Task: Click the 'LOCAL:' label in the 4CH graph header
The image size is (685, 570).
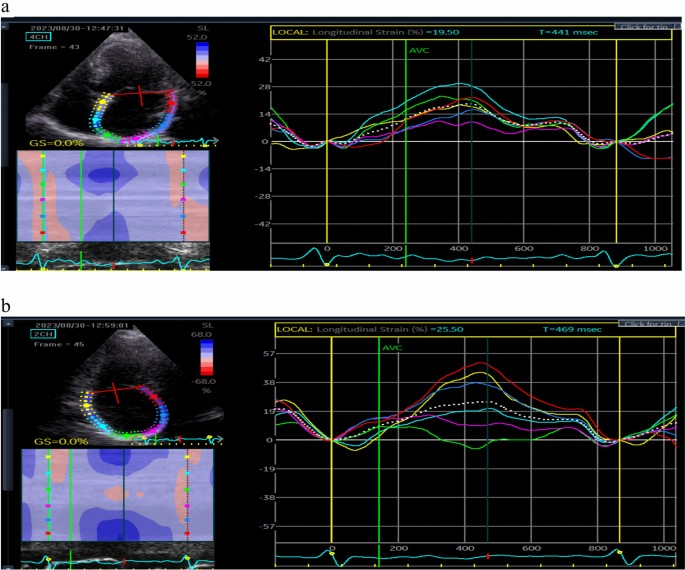Action: (291, 32)
